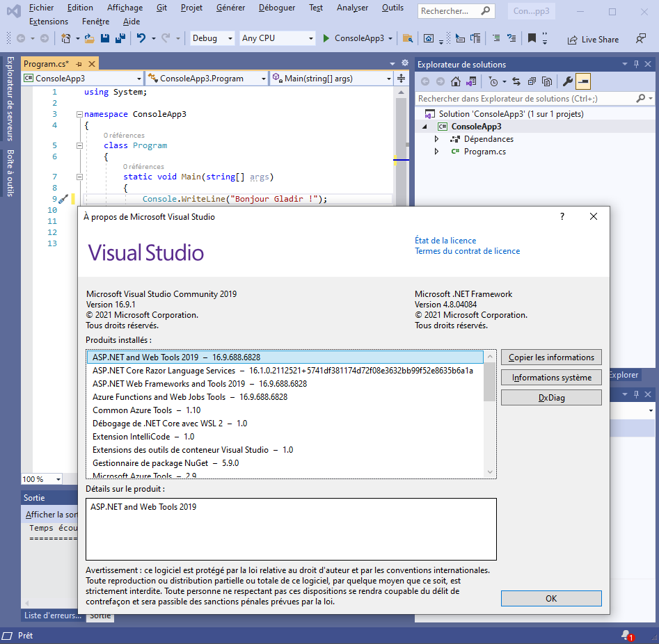This screenshot has height=644, width=659.
Task: Click Collapse All icon in Solution Explorer
Action: (531, 82)
